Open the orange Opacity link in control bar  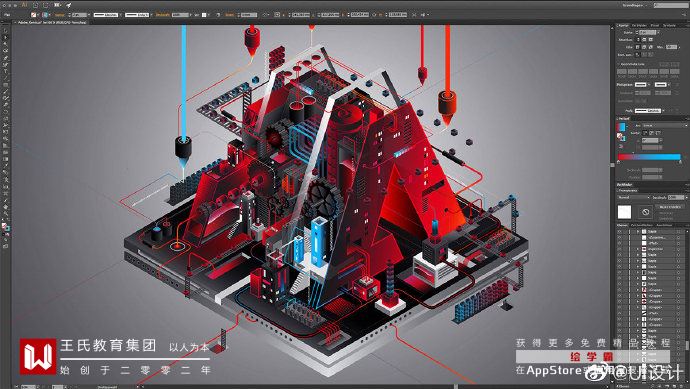pyautogui.click(x=163, y=15)
